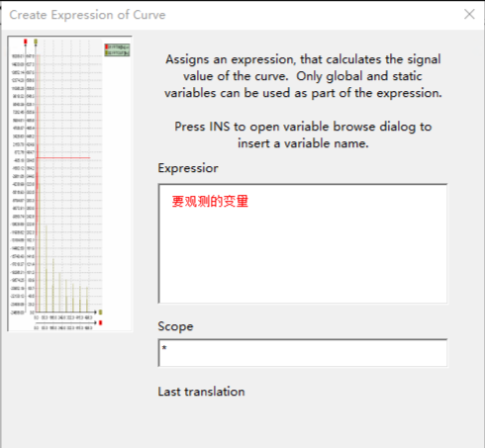Click the red Y-axis marker atop the chart
The height and width of the screenshot is (448, 485).
click(x=26, y=42)
